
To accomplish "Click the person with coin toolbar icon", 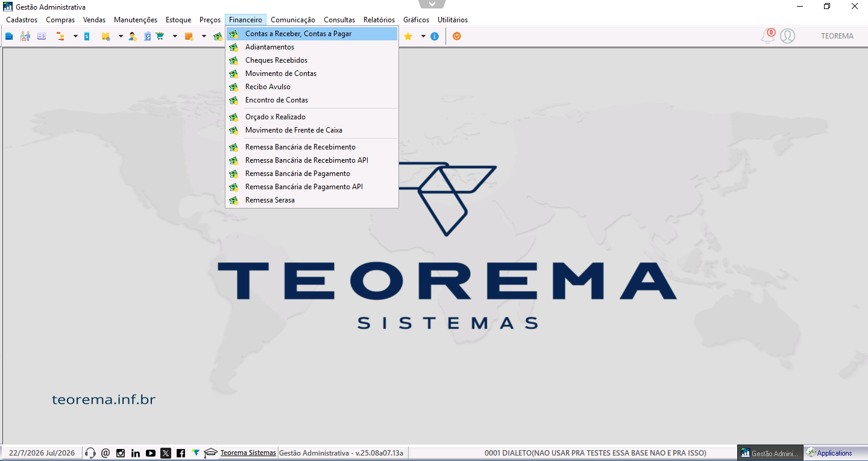I will (133, 36).
